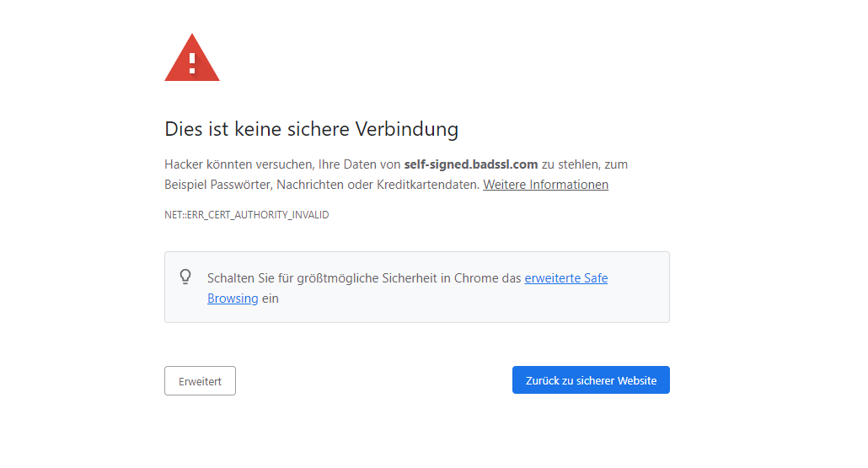The height and width of the screenshot is (468, 868).
Task: Follow the erweiterte Safe Browsing link
Action: 565,278
